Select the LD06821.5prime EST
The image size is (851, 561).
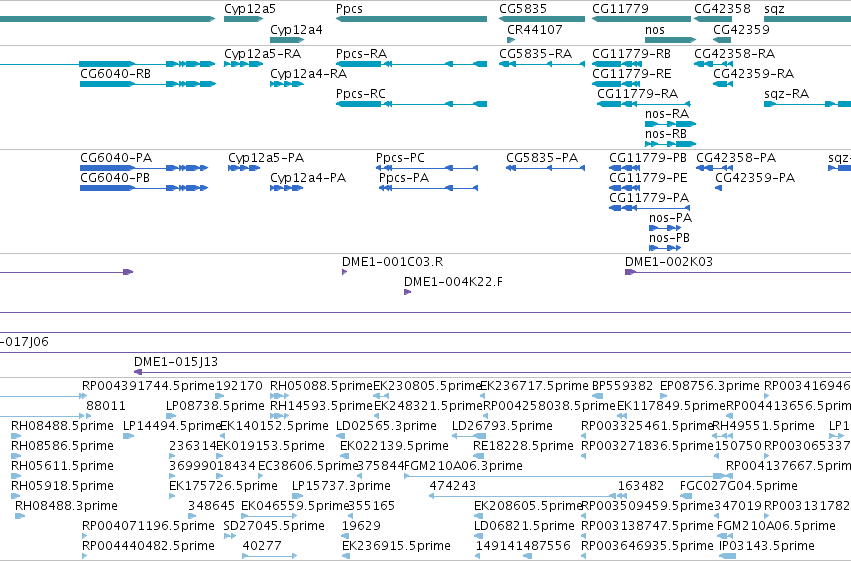479,536
